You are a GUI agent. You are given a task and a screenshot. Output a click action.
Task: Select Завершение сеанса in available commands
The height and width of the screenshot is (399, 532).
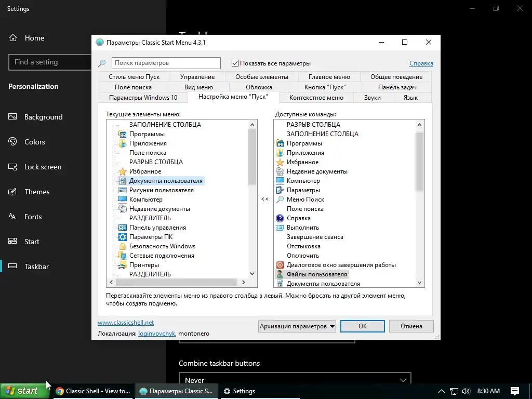pos(315,237)
